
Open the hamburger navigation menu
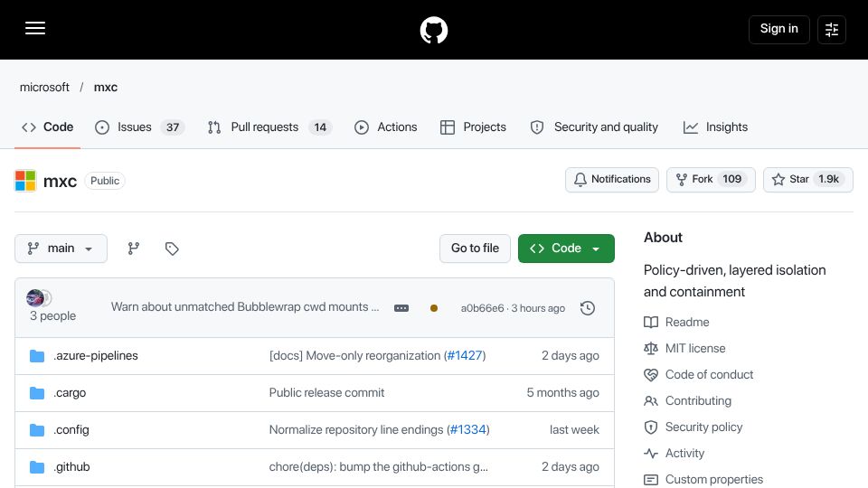pos(35,28)
